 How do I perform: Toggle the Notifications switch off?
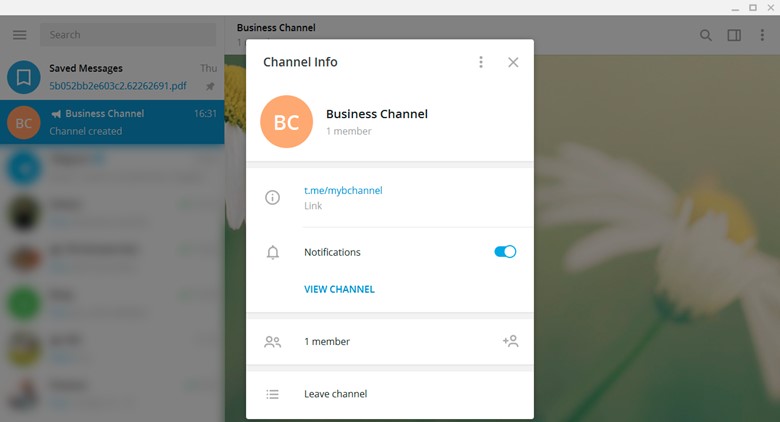coord(505,252)
